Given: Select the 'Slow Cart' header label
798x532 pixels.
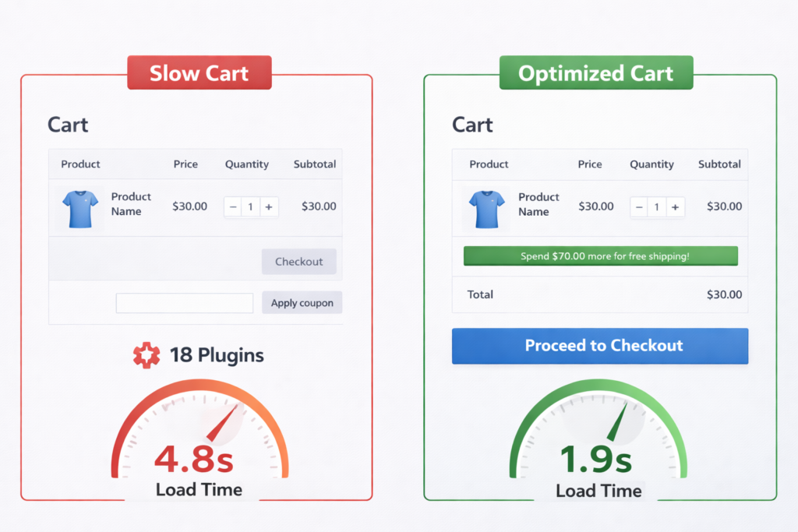Looking at the screenshot, I should coord(199,72).
